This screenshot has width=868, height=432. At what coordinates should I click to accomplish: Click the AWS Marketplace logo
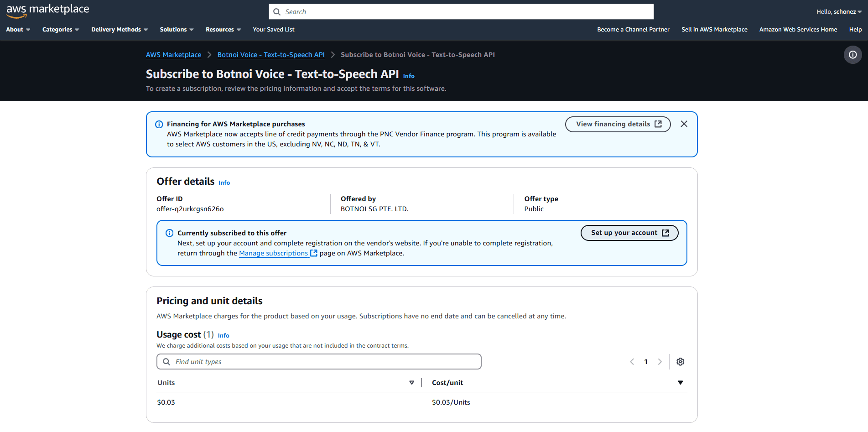tap(47, 11)
